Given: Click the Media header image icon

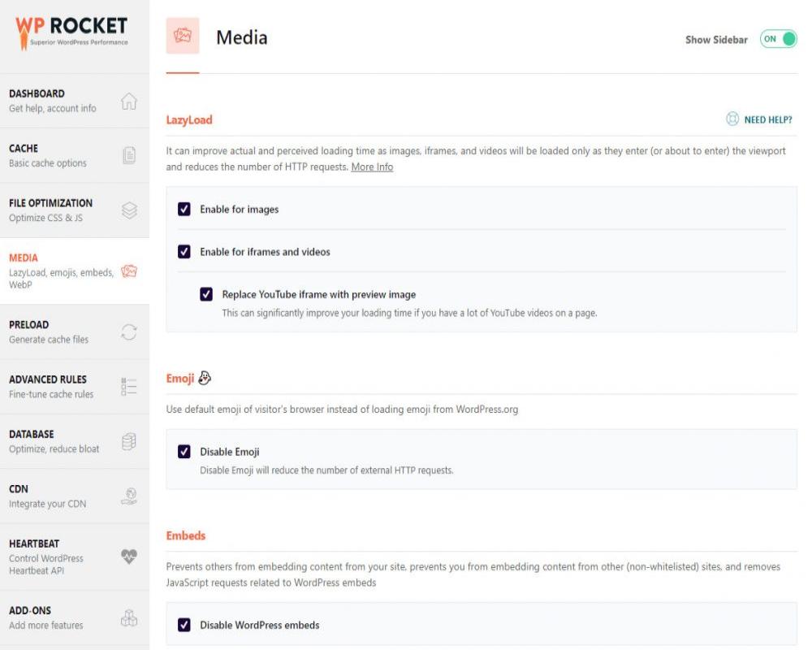Looking at the screenshot, I should point(183,37).
